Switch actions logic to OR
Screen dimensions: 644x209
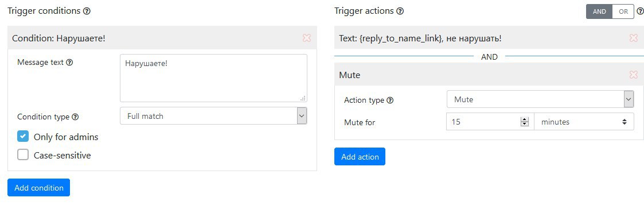pos(623,11)
